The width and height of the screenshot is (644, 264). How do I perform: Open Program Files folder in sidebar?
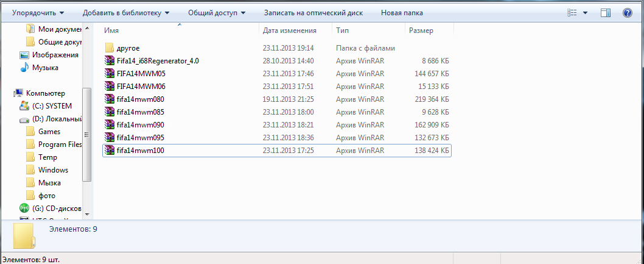pyautogui.click(x=60, y=144)
